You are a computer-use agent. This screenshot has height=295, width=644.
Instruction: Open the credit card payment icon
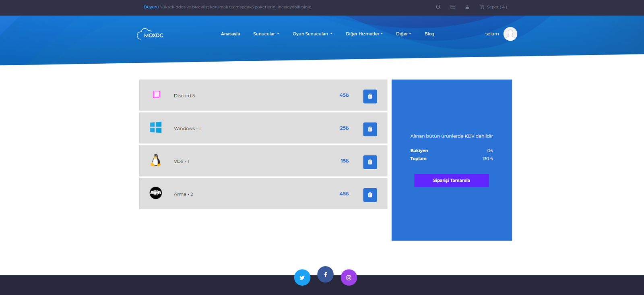pos(453,7)
